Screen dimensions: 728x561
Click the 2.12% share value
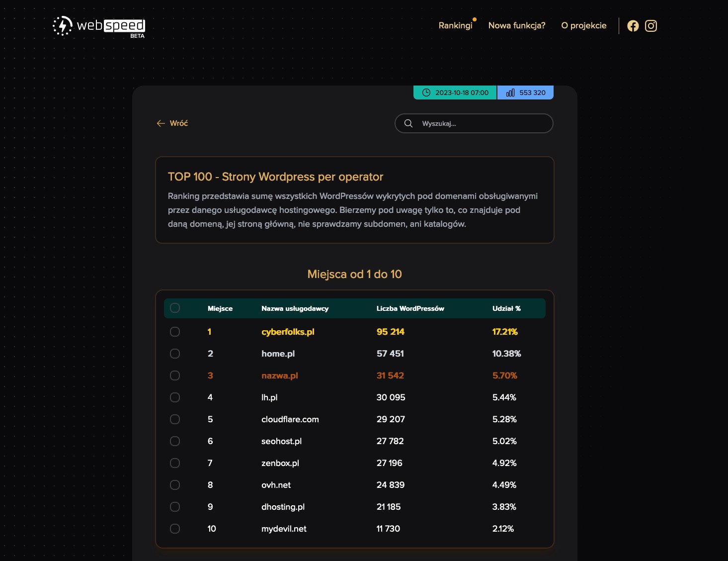pyautogui.click(x=503, y=529)
